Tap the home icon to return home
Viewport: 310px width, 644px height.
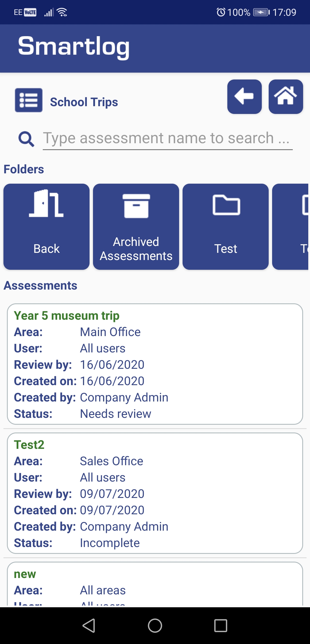(286, 97)
